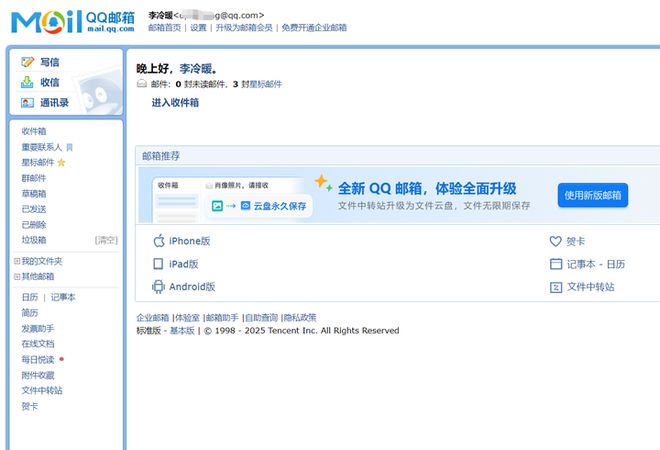Click the receive mail (收信) icon

(28, 82)
